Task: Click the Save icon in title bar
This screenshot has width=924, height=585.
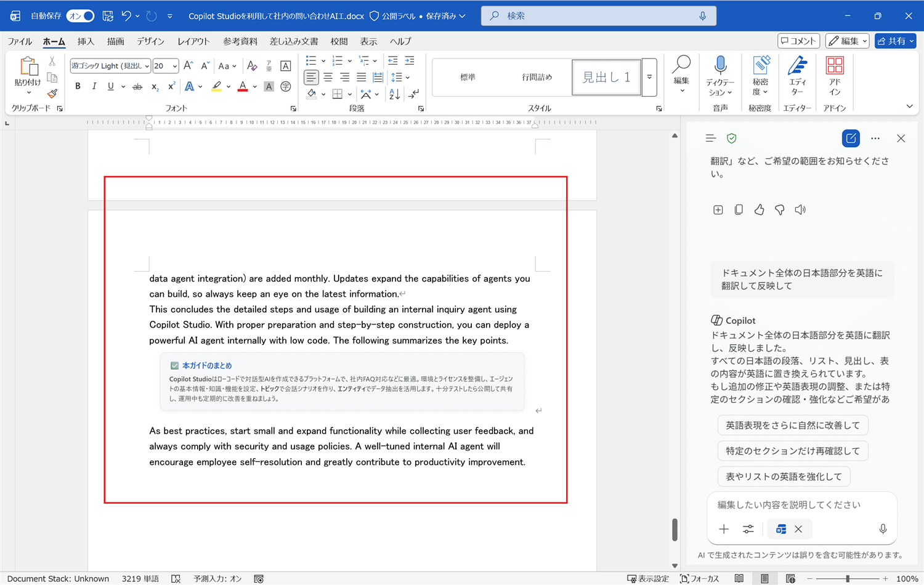Action: 108,16
